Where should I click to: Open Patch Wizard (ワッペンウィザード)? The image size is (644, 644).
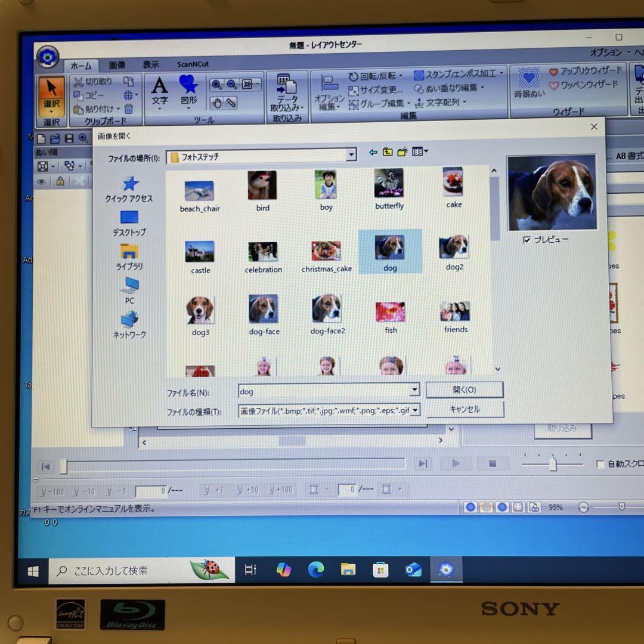tap(584, 85)
